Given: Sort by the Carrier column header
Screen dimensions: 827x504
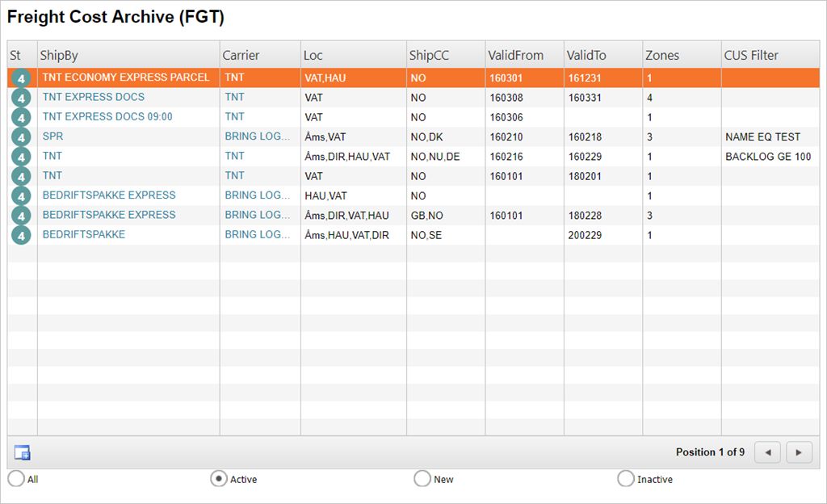Looking at the screenshot, I should [x=260, y=55].
